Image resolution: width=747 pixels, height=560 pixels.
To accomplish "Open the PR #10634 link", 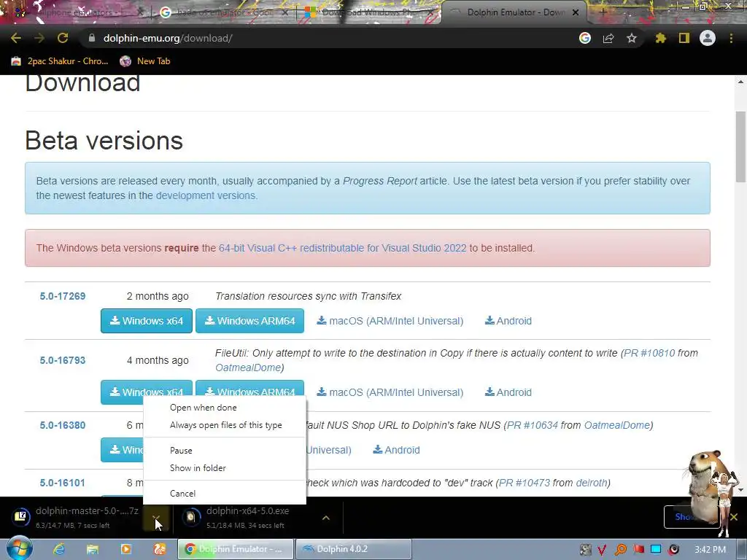I will pyautogui.click(x=532, y=425).
